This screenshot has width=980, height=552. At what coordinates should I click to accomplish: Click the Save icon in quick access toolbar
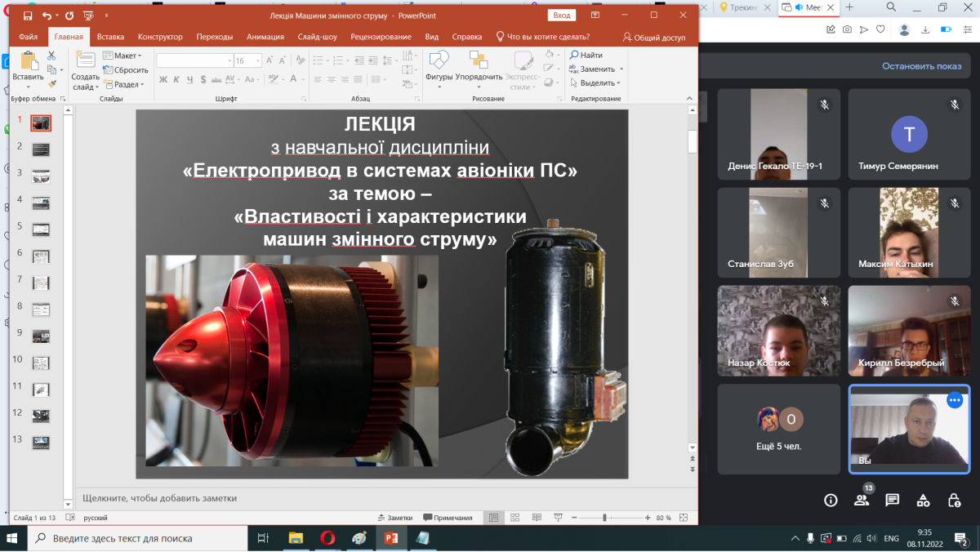(x=28, y=16)
